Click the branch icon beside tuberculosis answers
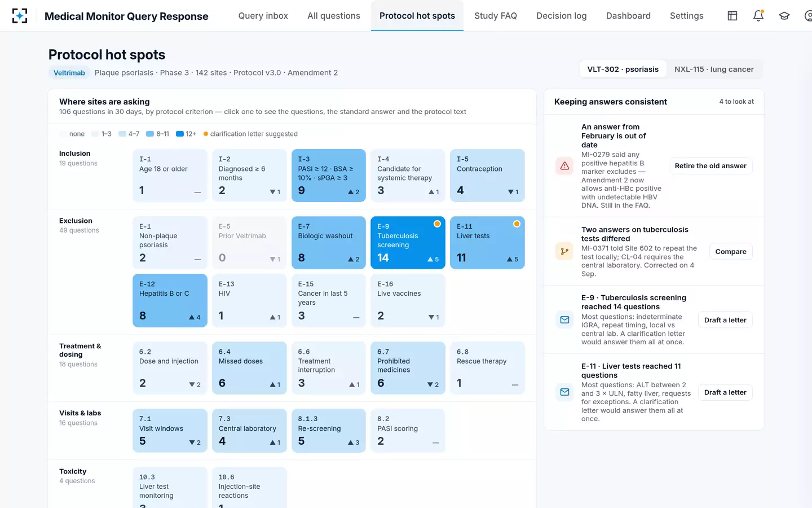 564,252
